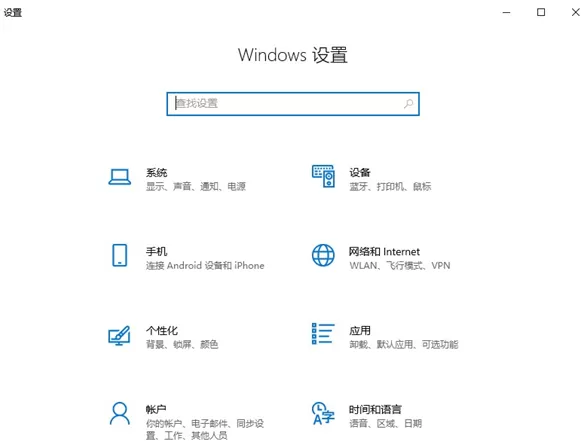Open the Time and Language icon
584x448 pixels.
point(323,413)
